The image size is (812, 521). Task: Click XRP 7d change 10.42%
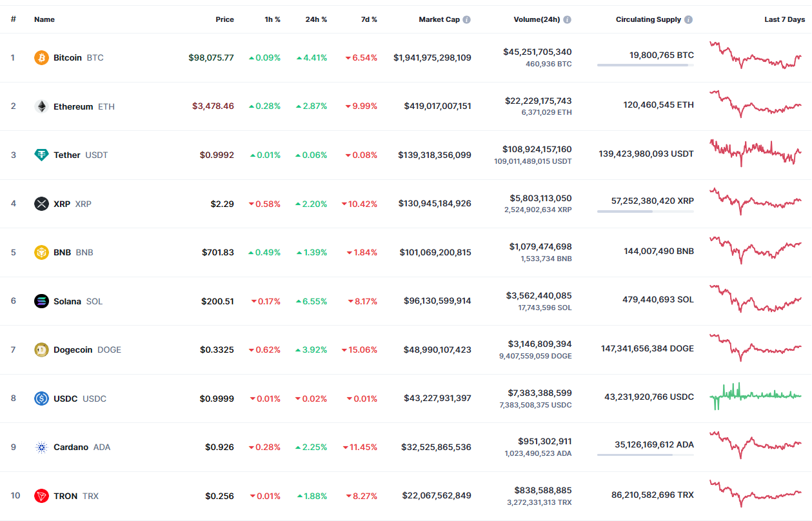tap(359, 204)
